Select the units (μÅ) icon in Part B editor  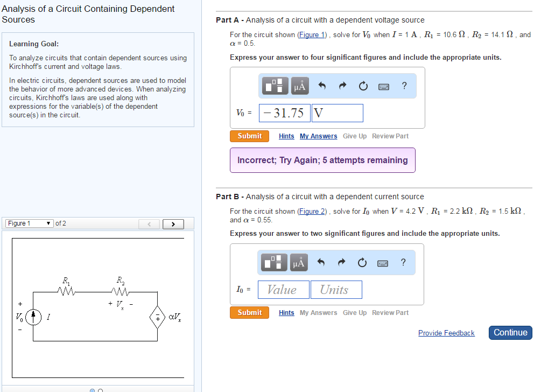click(299, 262)
